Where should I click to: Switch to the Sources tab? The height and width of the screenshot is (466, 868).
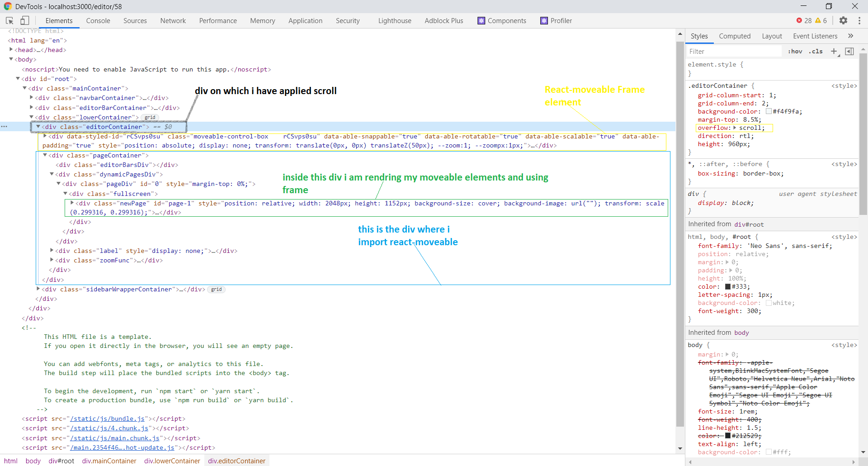tap(135, 21)
